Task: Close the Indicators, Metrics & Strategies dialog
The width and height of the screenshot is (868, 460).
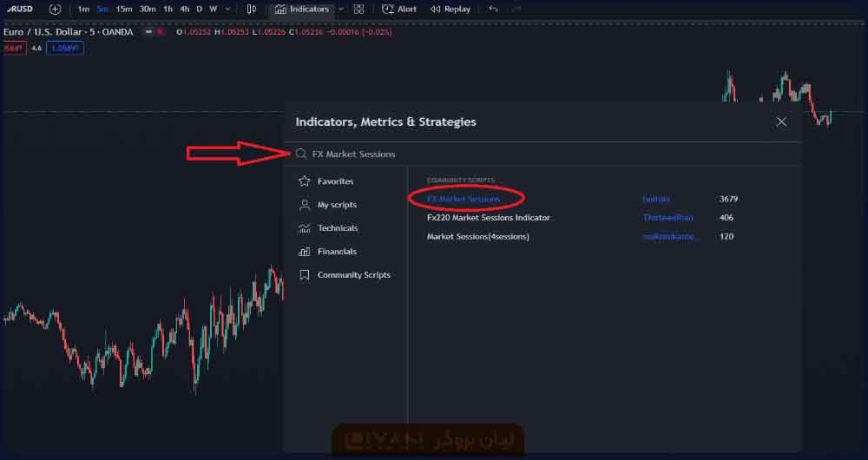Action: point(781,122)
